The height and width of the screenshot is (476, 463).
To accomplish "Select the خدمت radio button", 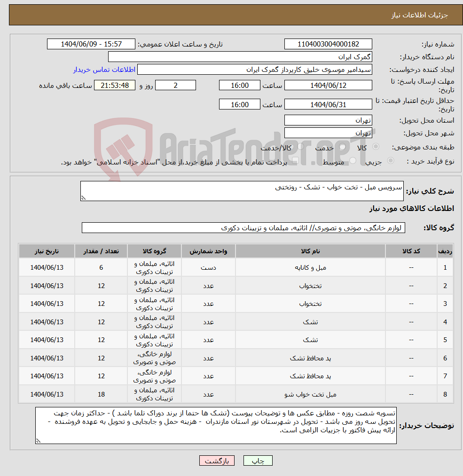I will pyautogui.click(x=342, y=148).
